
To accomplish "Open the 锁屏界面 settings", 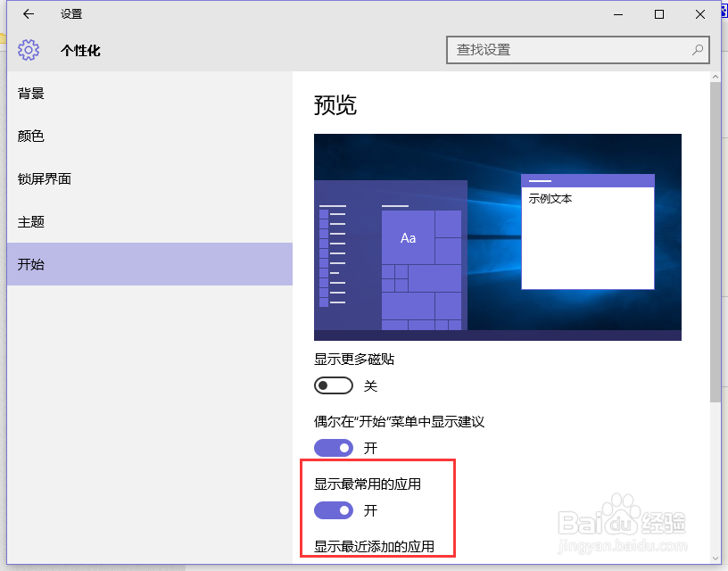I will [x=44, y=178].
